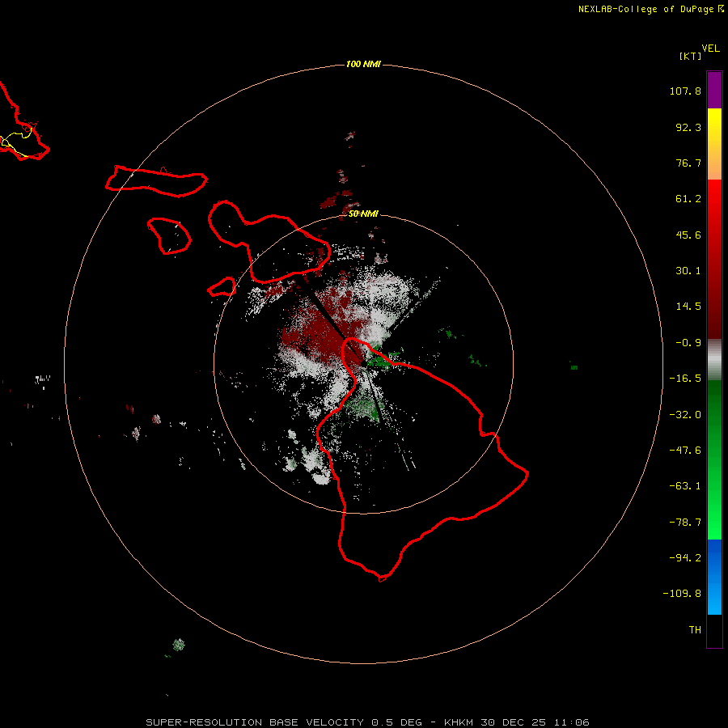Click the 107.8 velocity scale value

pyautogui.click(x=685, y=91)
